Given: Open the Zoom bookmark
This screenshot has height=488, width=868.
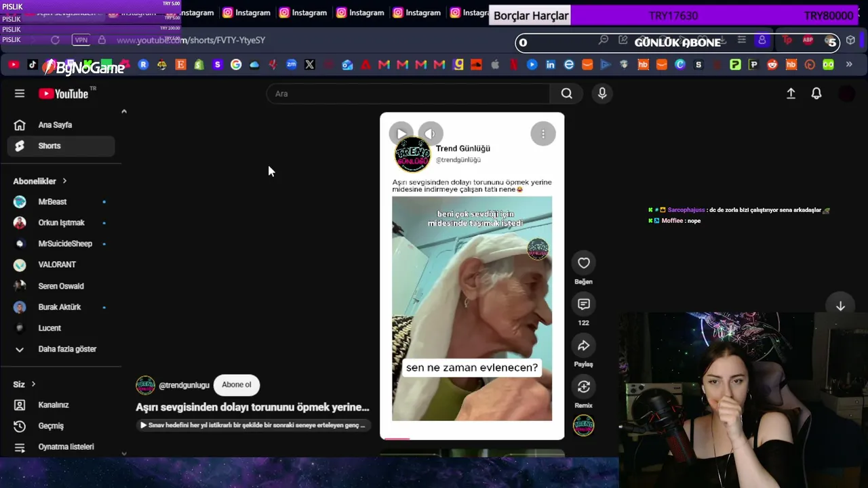Looking at the screenshot, I should pyautogui.click(x=292, y=64).
